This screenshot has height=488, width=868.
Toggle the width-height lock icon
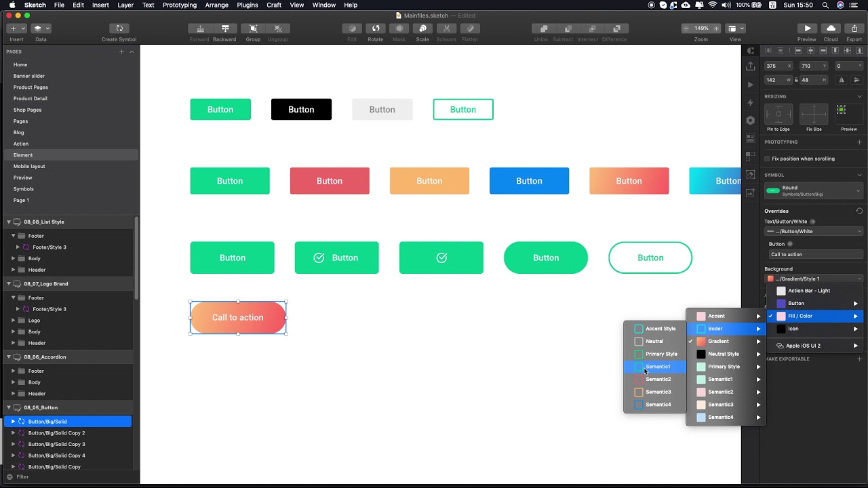coord(796,80)
